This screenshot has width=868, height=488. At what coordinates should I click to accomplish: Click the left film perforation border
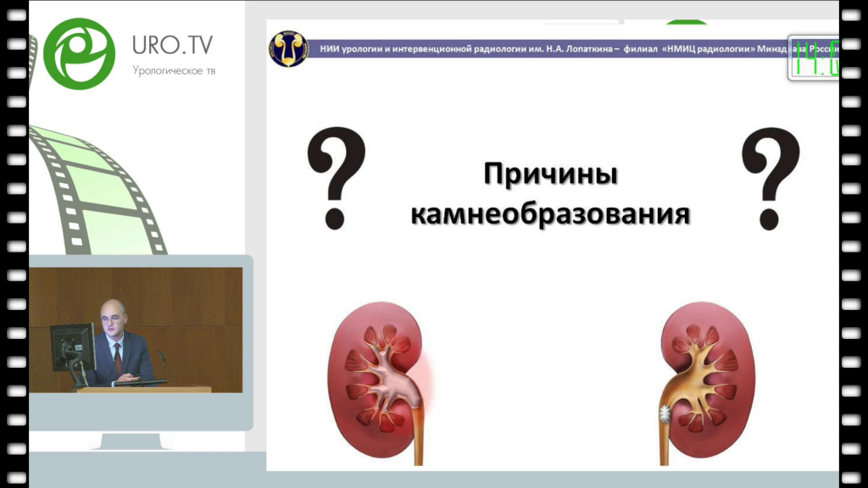tap(15, 244)
